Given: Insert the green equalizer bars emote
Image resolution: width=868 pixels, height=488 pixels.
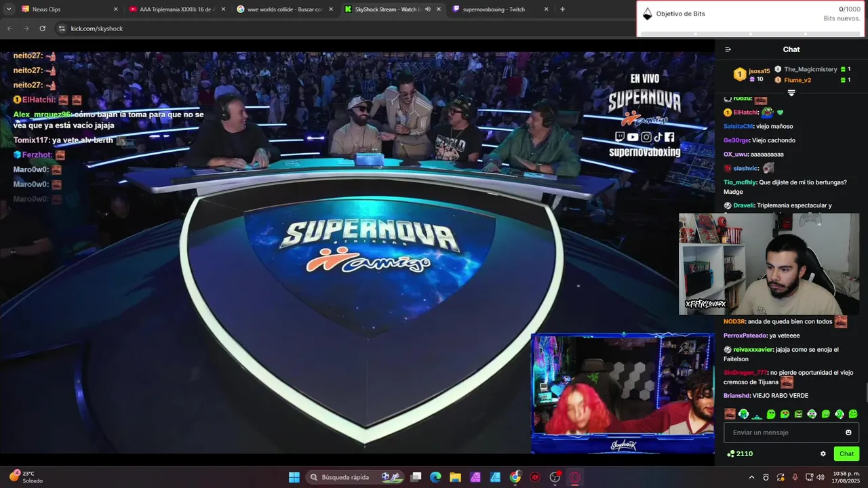Looking at the screenshot, I should [x=757, y=416].
